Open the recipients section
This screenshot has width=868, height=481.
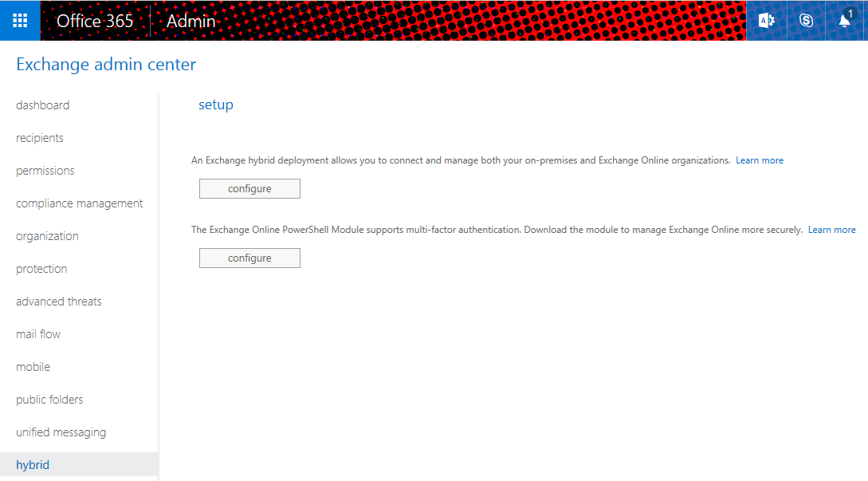coord(39,137)
